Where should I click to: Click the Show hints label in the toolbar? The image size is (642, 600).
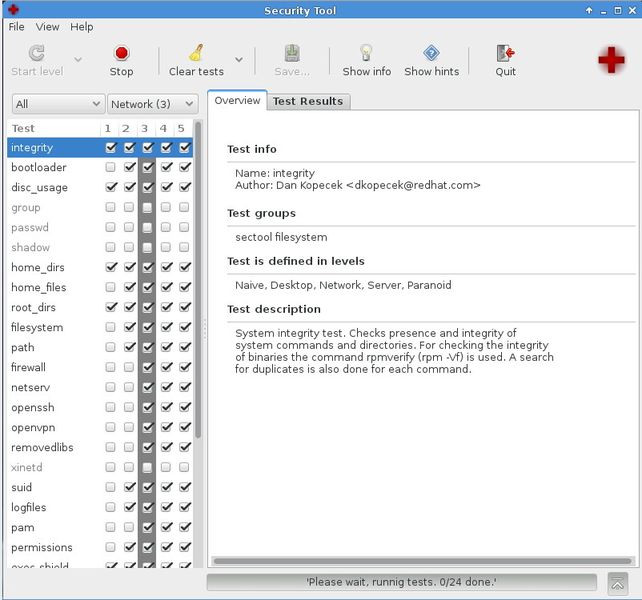432,72
